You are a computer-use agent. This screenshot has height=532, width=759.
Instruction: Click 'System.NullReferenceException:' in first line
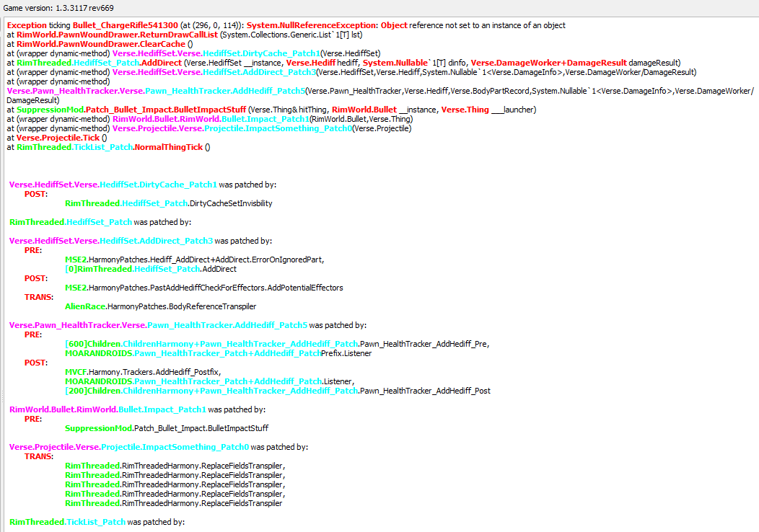[x=312, y=25]
